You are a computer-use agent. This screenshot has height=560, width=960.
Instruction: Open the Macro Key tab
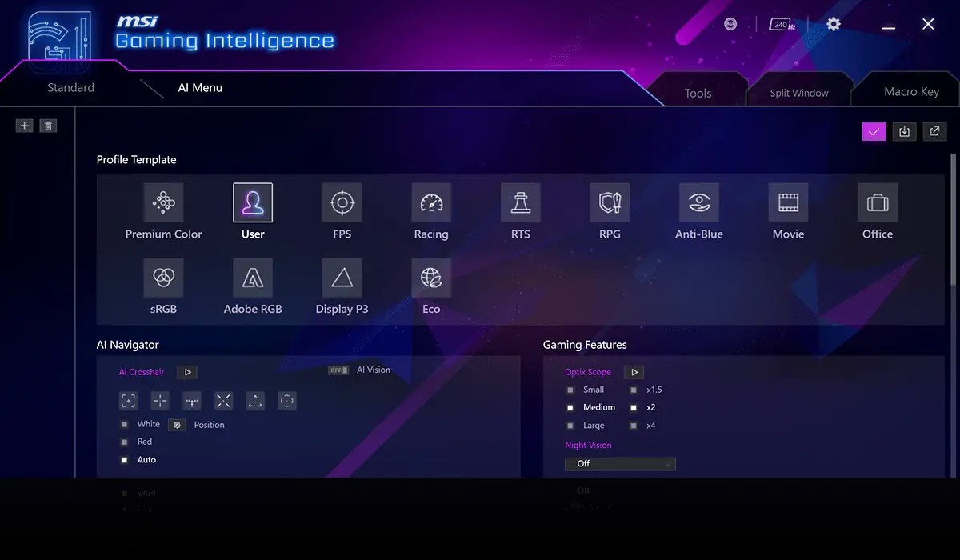click(911, 90)
